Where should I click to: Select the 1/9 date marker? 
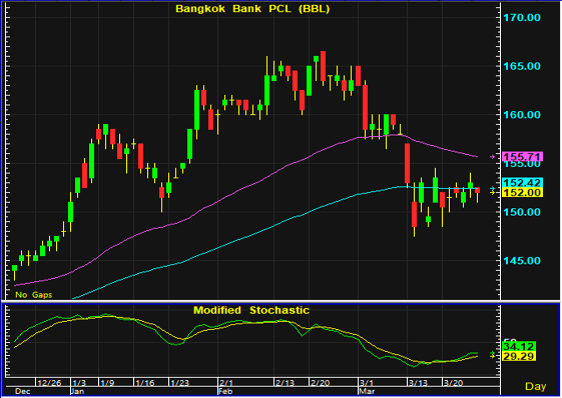(x=108, y=383)
